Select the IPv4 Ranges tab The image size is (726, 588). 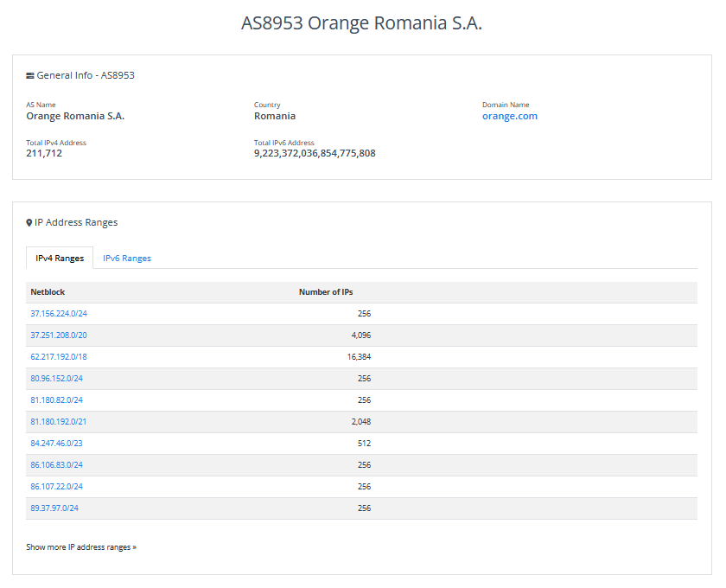60,258
